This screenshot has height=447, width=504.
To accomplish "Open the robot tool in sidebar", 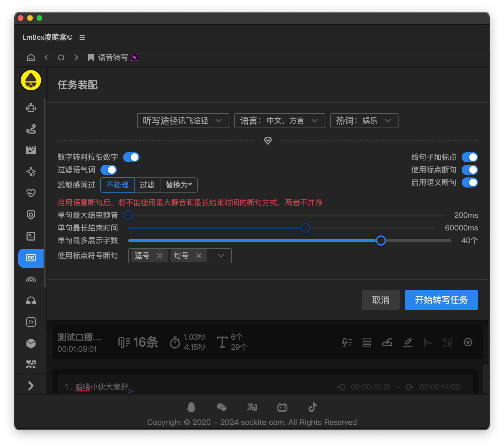I will (31, 108).
